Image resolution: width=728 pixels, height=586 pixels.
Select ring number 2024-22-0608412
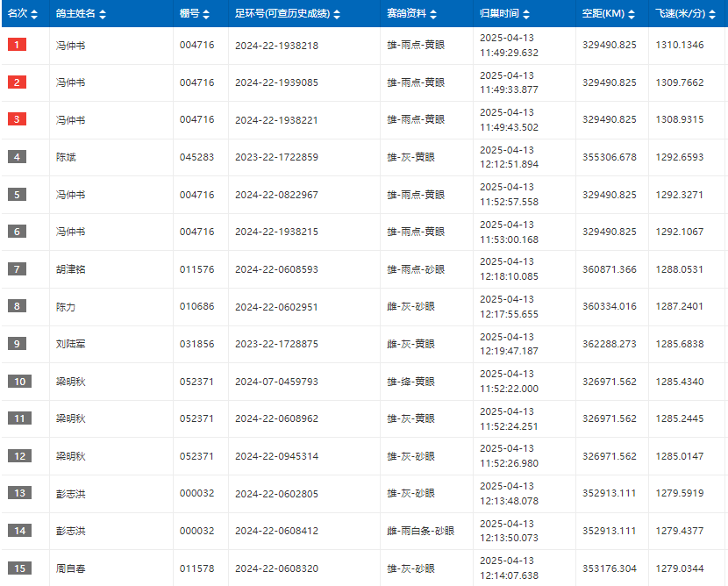click(276, 531)
